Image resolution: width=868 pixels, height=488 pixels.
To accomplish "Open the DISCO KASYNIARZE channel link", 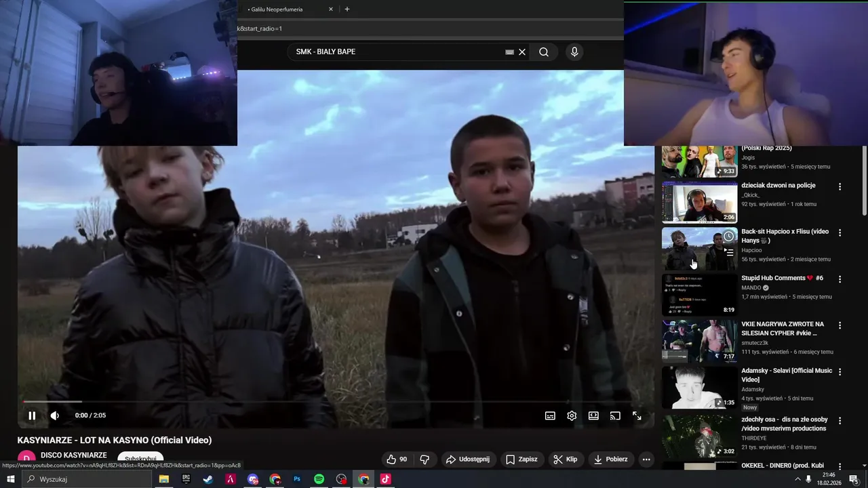I will [x=74, y=455].
